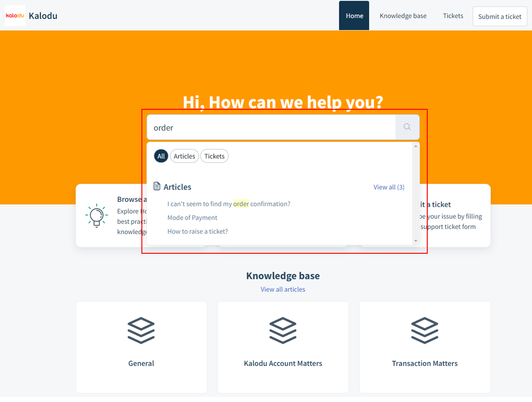The image size is (532, 402).
Task: Go to Knowledge base nav tab
Action: tap(403, 16)
